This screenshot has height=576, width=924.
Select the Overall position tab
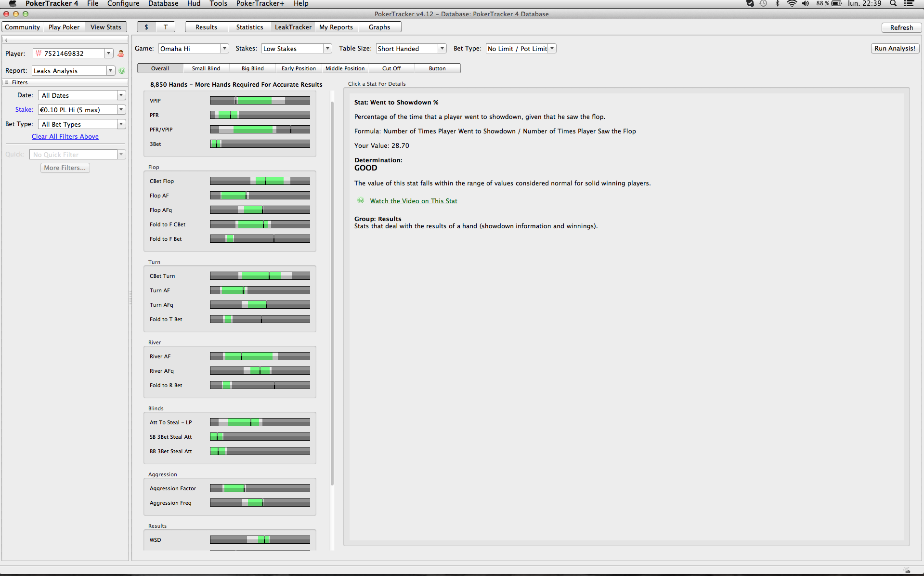point(160,68)
